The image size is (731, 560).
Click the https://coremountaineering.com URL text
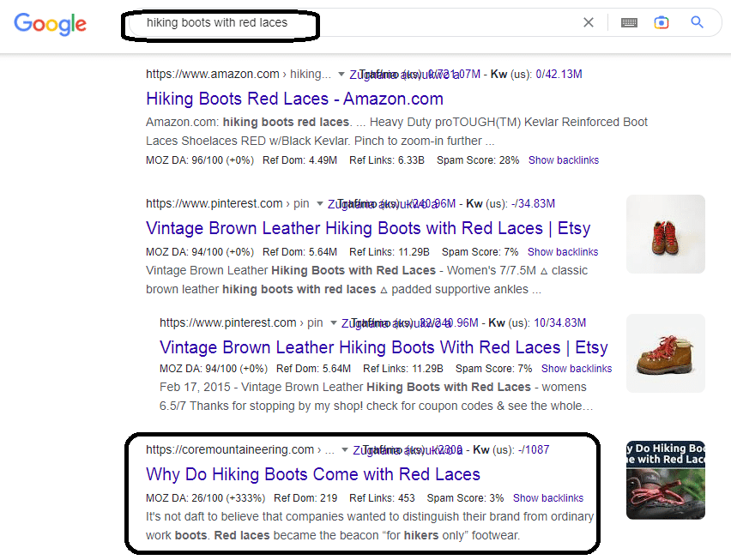(229, 449)
